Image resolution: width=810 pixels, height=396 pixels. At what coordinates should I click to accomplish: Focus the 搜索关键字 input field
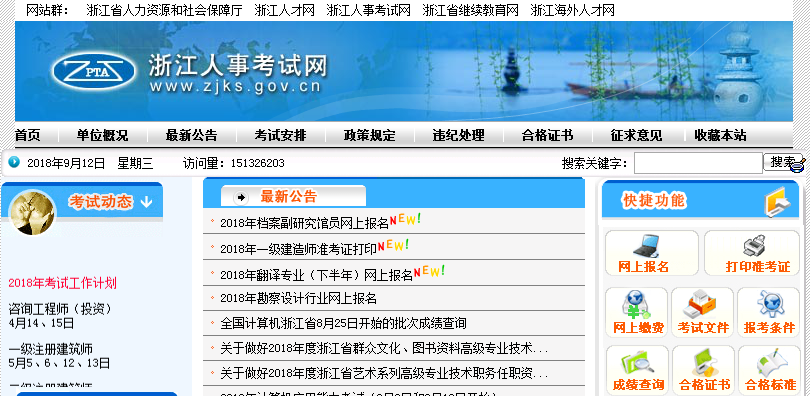coord(698,163)
